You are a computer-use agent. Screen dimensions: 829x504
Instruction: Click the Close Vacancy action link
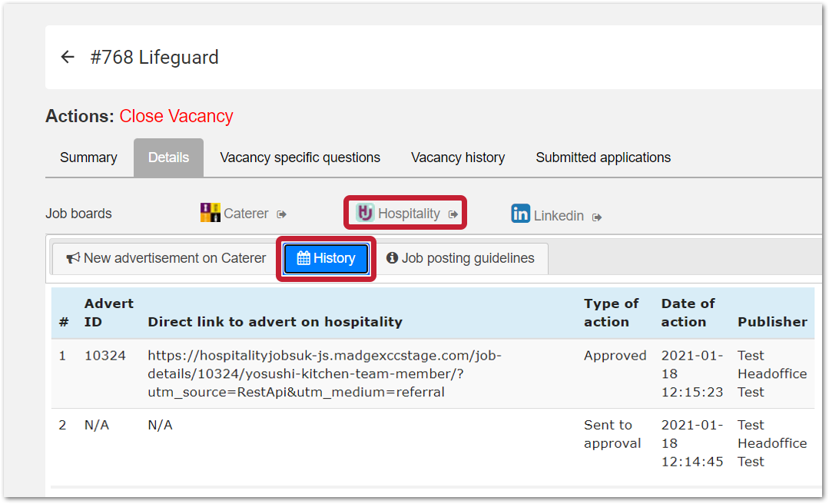click(176, 116)
